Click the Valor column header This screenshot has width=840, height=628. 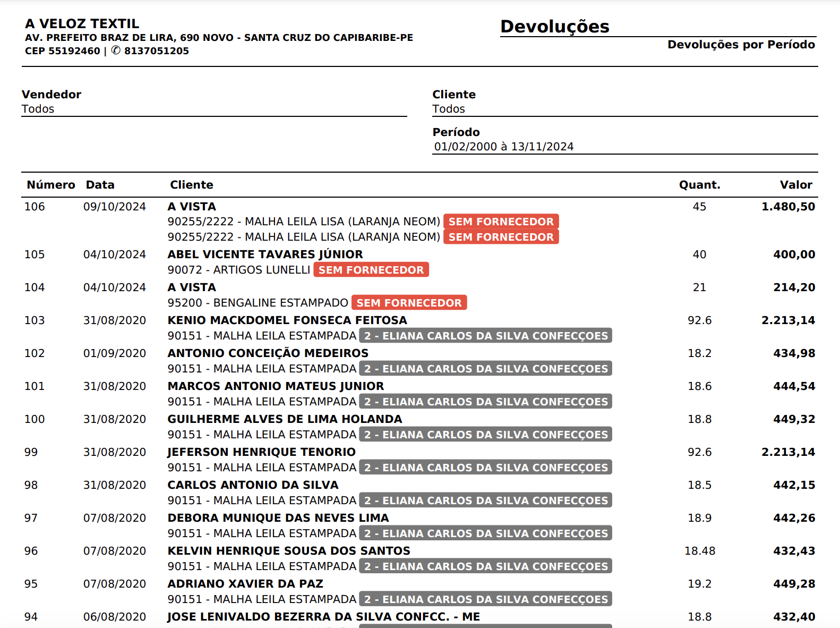click(795, 185)
